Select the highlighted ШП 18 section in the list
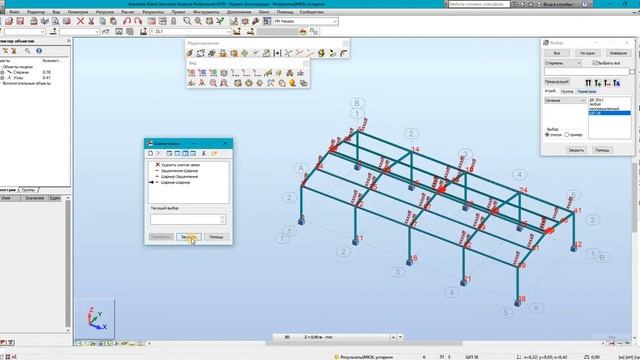Screen dimensions: 640x360 click(609, 113)
